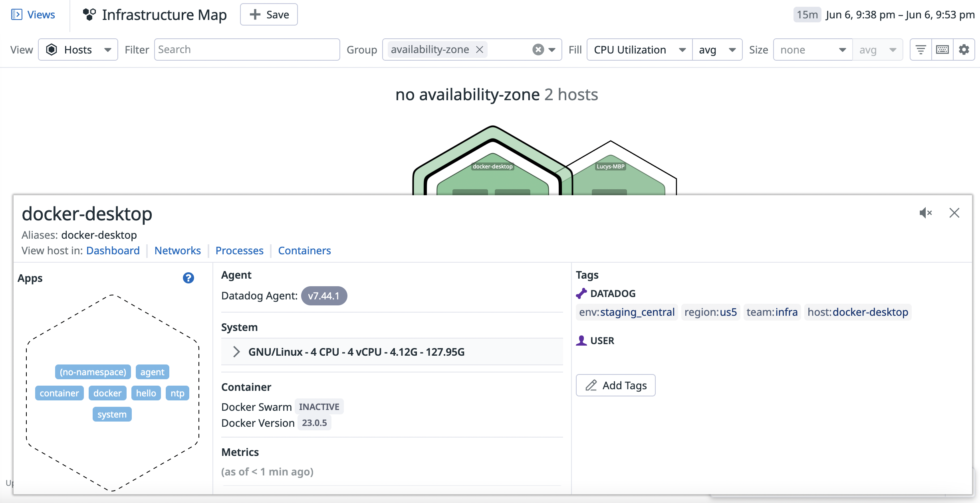Image resolution: width=980 pixels, height=503 pixels.
Task: Open the Group dropdown arrow
Action: pos(552,50)
